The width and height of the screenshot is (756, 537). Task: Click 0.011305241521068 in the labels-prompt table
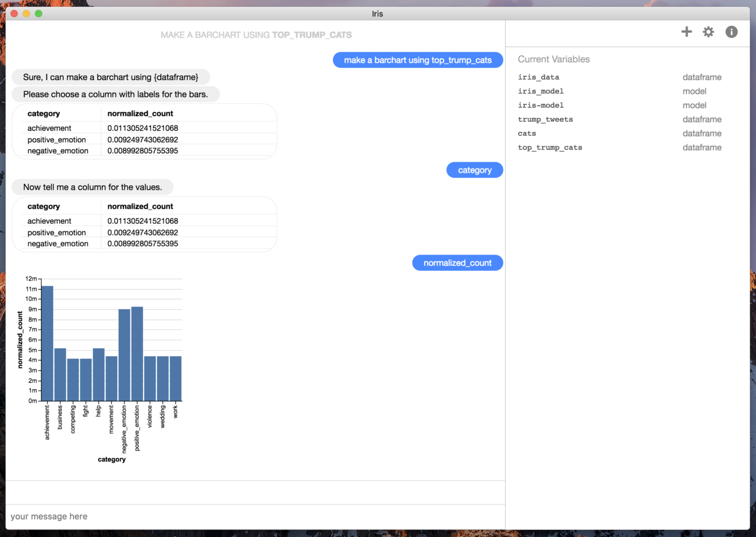tap(143, 128)
